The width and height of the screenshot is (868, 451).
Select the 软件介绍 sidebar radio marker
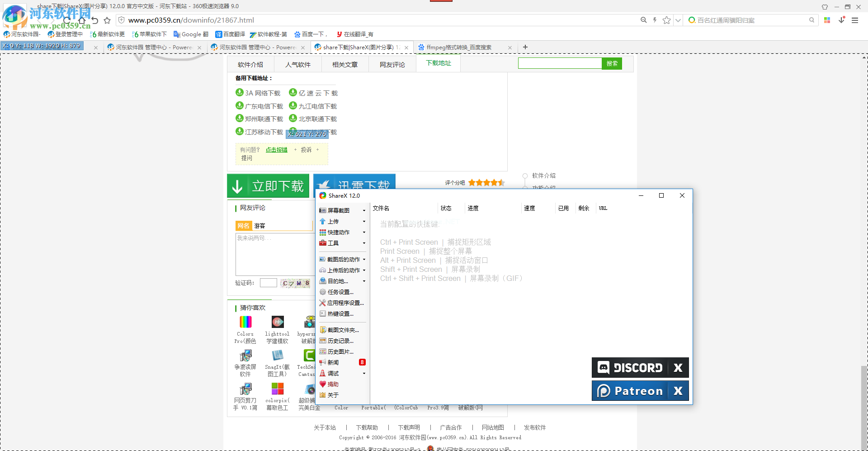pos(525,176)
